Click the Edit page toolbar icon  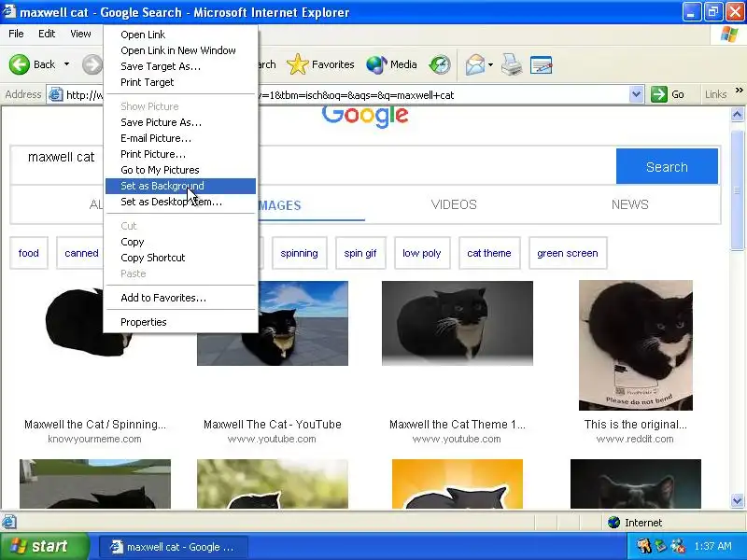tap(541, 64)
